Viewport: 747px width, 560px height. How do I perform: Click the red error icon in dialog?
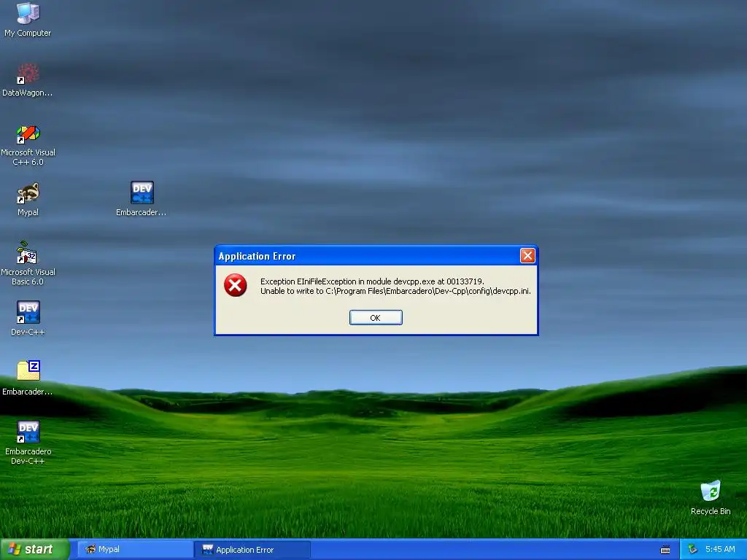[236, 285]
